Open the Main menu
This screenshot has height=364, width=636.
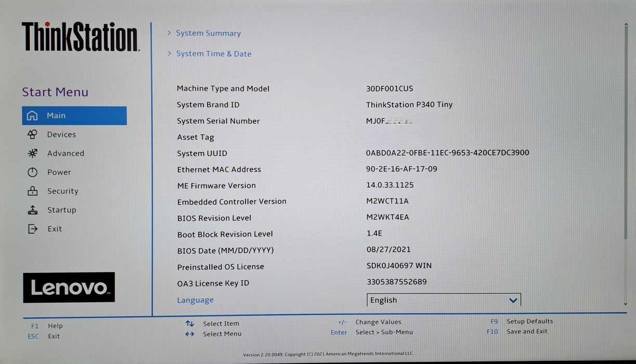click(74, 115)
